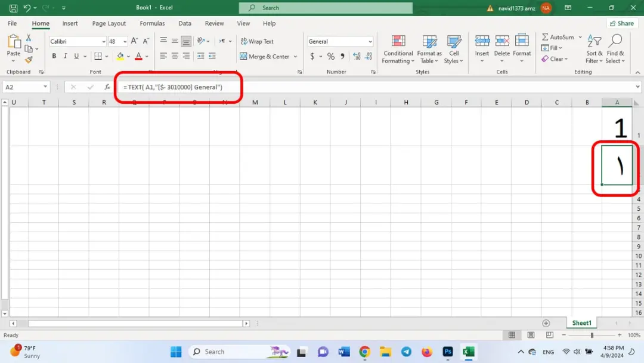Click the AutoSum button
This screenshot has width=644, height=363.
click(x=558, y=37)
